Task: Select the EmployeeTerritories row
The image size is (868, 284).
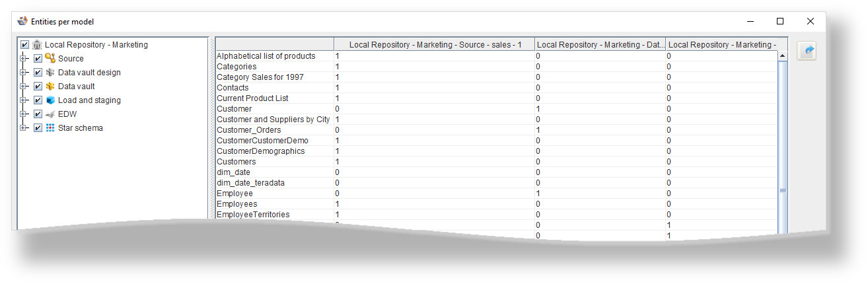Action: point(497,215)
